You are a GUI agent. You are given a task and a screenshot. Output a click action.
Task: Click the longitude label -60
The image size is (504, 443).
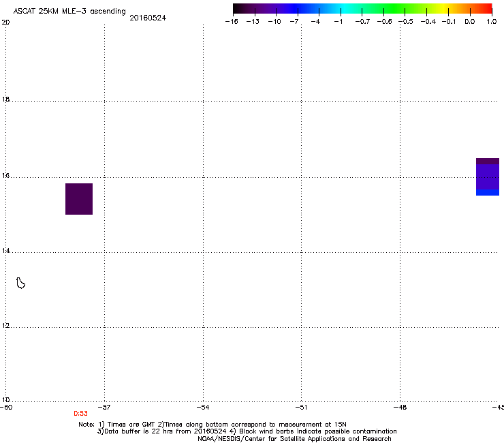click(6, 408)
